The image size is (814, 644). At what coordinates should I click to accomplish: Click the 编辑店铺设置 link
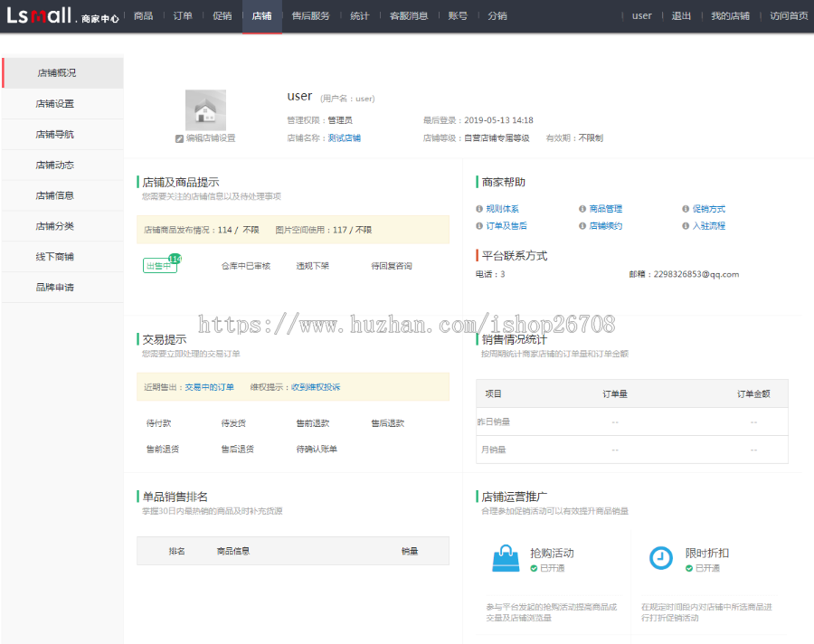click(211, 138)
